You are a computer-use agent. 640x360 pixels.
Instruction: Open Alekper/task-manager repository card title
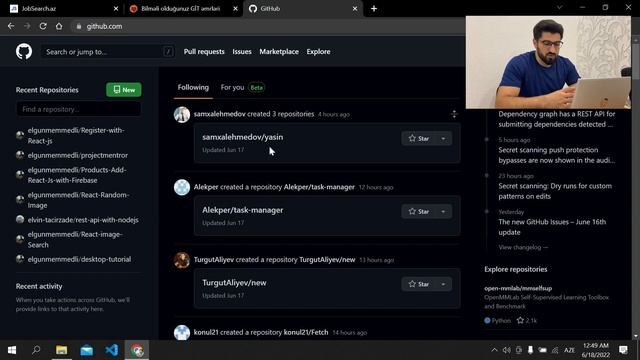(242, 210)
